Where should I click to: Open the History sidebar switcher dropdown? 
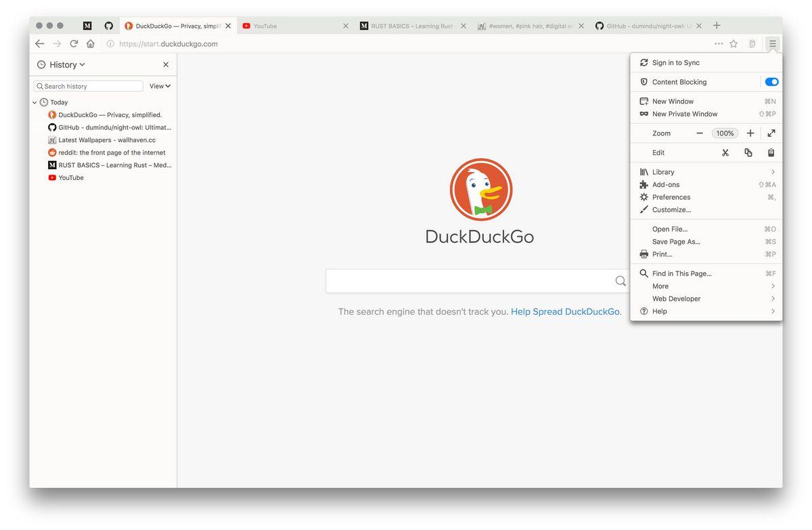point(61,64)
